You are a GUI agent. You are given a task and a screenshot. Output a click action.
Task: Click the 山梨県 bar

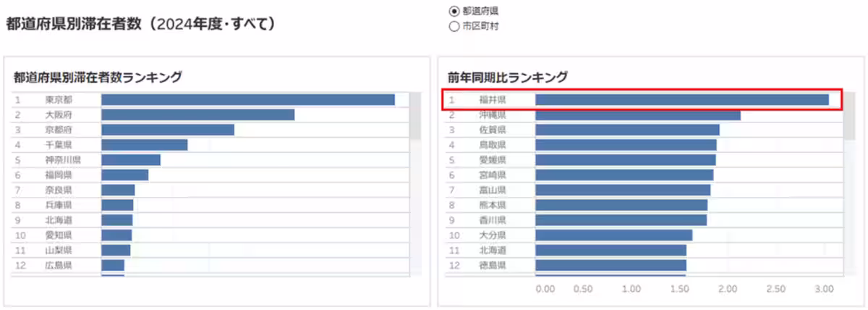116,250
